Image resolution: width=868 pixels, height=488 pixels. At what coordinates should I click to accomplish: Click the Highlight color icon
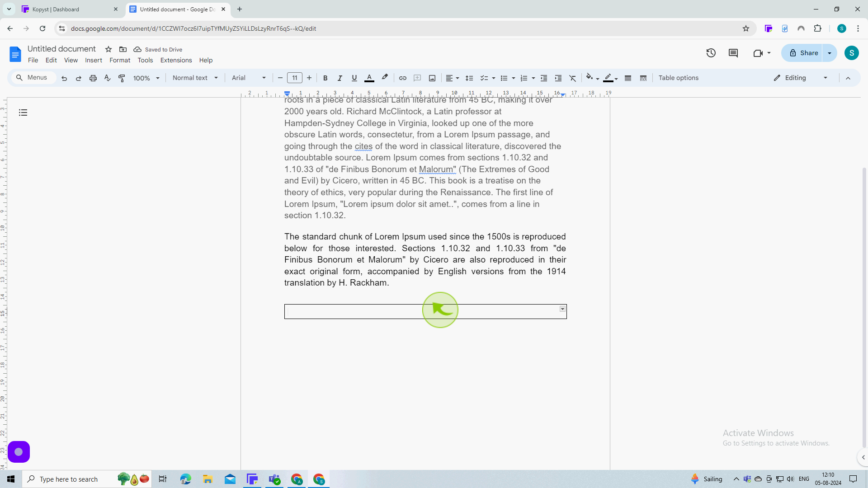click(385, 77)
